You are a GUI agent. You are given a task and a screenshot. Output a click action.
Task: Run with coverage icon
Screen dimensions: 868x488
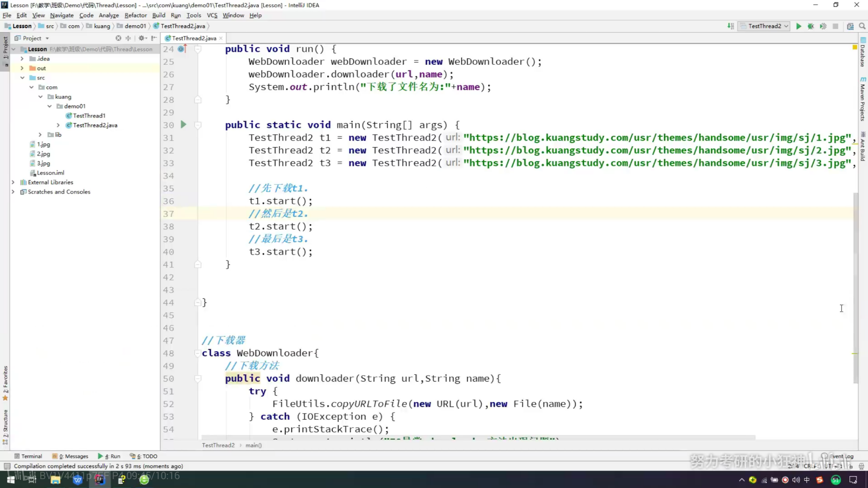click(x=823, y=26)
